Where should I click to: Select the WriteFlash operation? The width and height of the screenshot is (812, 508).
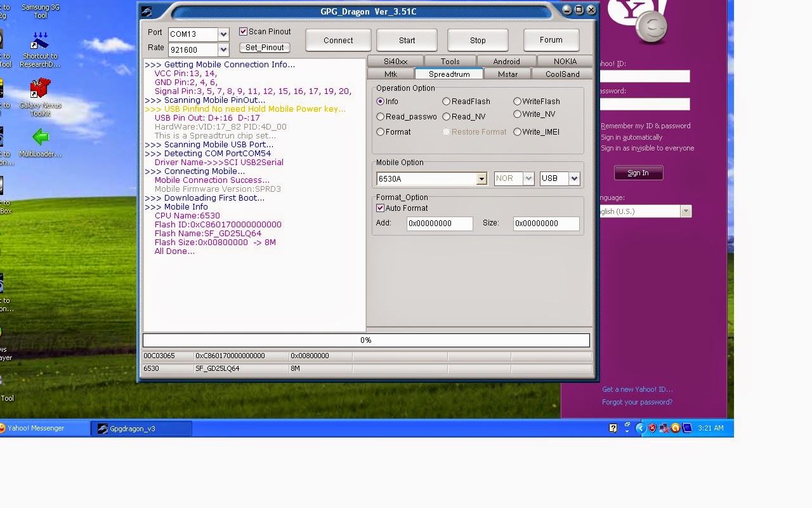(518, 102)
